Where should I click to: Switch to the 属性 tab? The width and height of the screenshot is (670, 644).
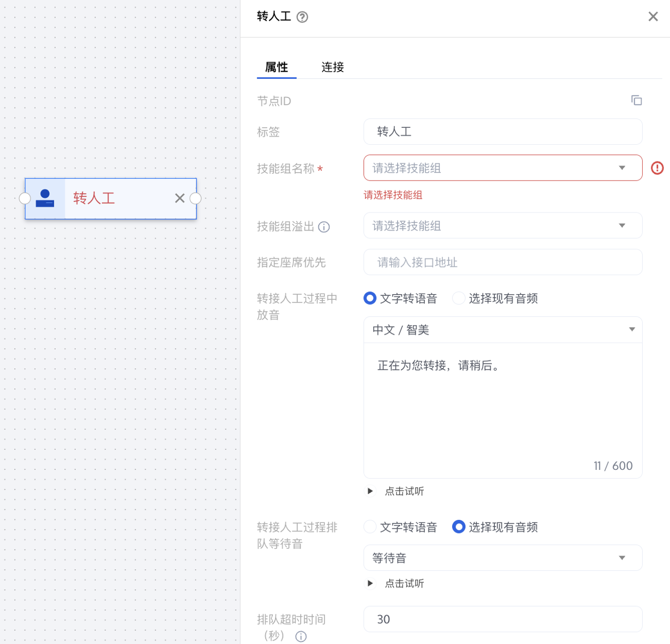point(277,67)
